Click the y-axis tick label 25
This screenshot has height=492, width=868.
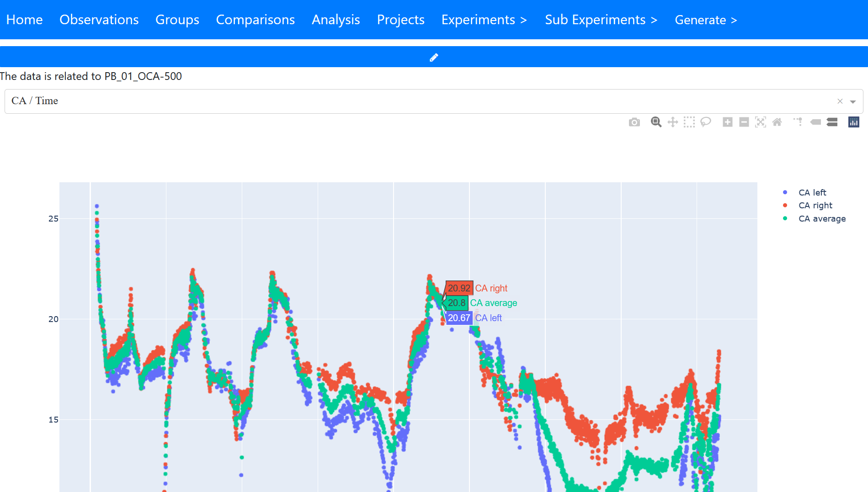53,219
